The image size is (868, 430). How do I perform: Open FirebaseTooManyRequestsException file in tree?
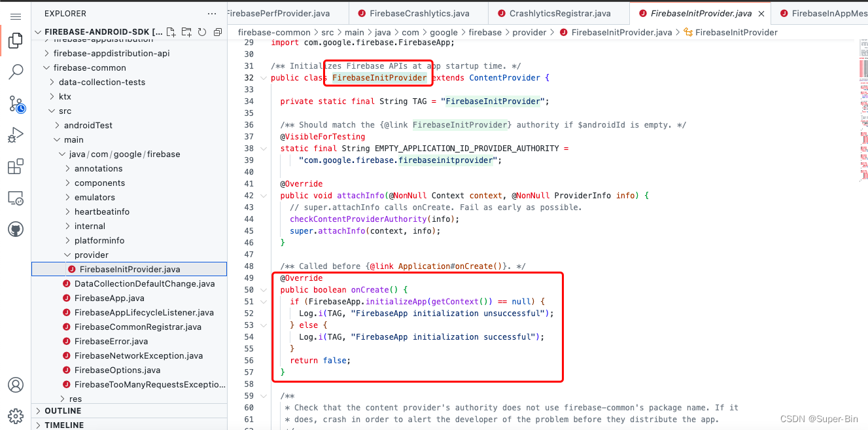(129, 384)
